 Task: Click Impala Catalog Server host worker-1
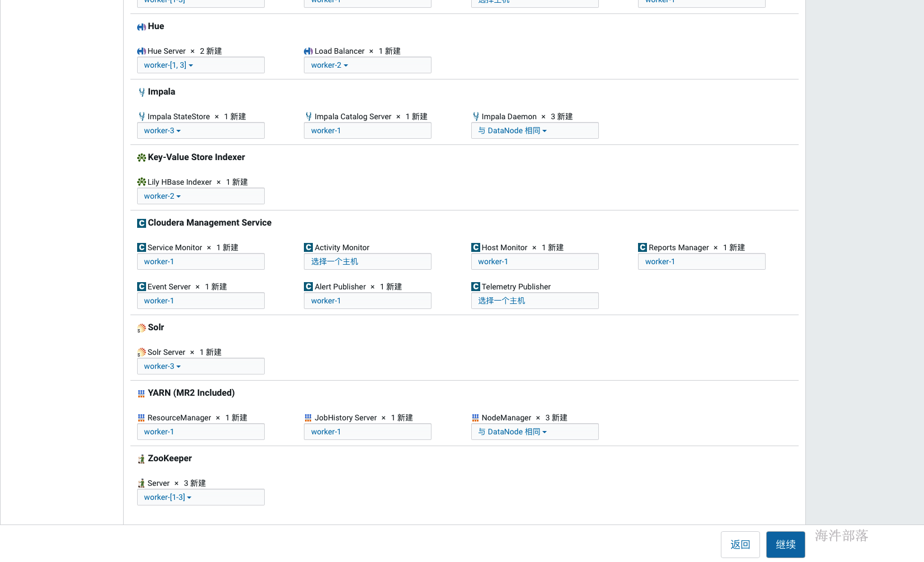pyautogui.click(x=368, y=131)
